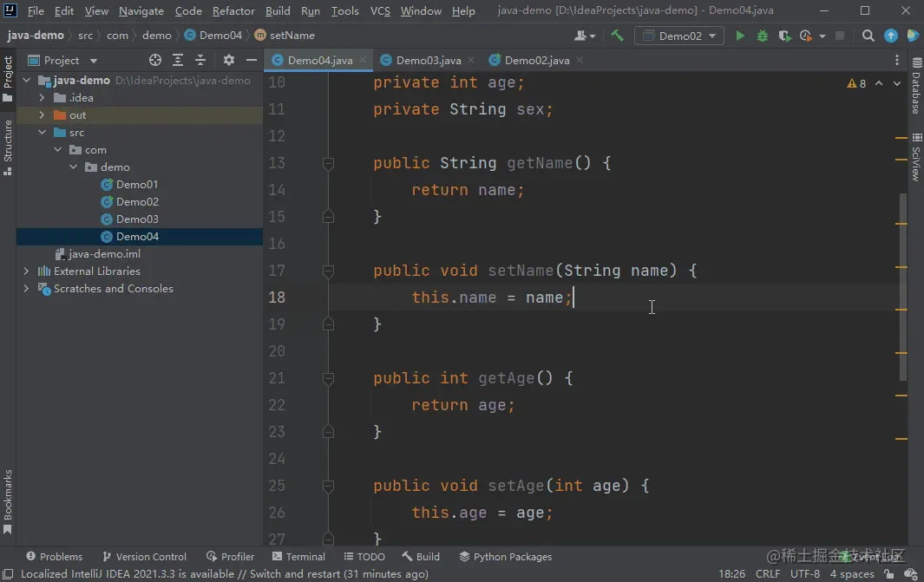Viewport: 924px width, 582px height.
Task: Hide the Project panel with minus icon
Action: coord(251,60)
